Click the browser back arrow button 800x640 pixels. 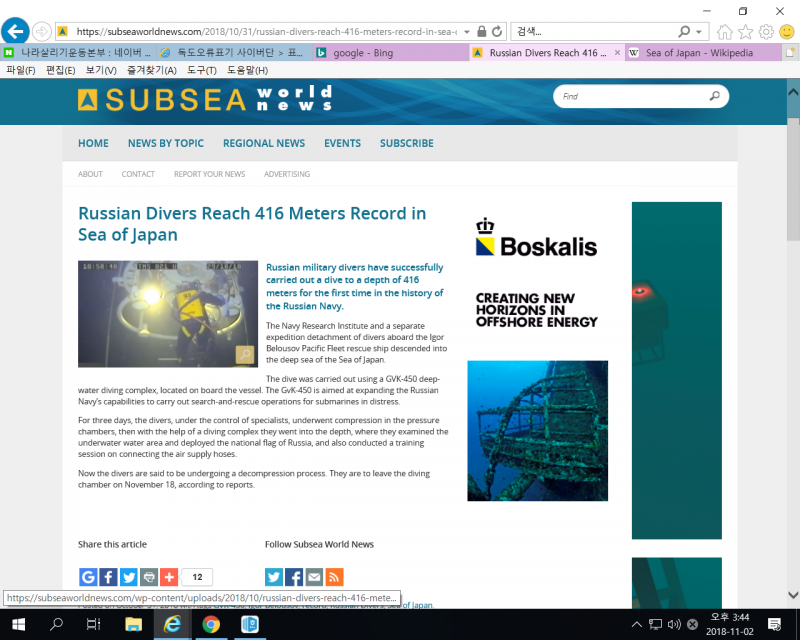tap(15, 31)
